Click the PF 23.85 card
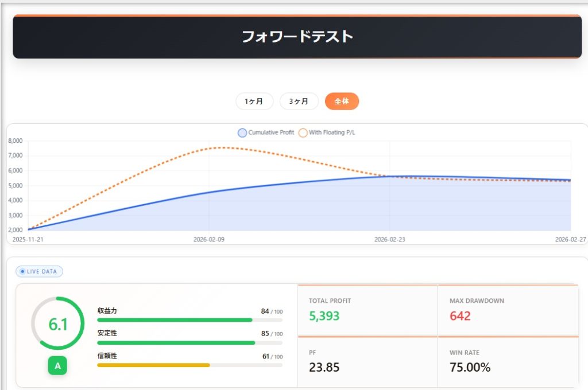This screenshot has width=588, height=390. tap(367, 362)
